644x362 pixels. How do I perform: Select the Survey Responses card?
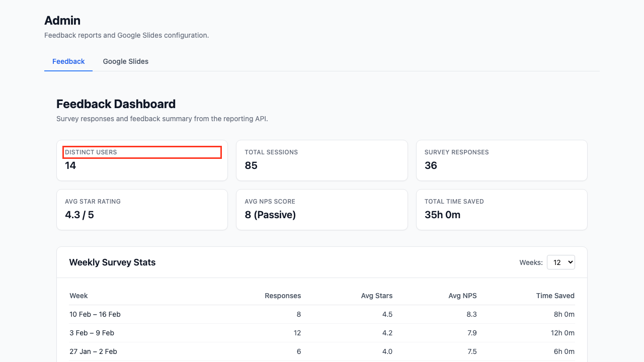(501, 160)
